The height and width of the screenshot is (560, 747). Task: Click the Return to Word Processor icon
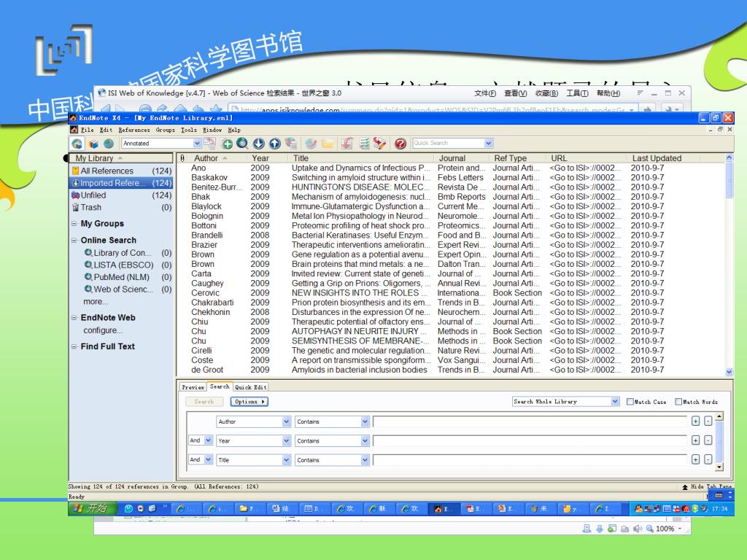(x=379, y=144)
